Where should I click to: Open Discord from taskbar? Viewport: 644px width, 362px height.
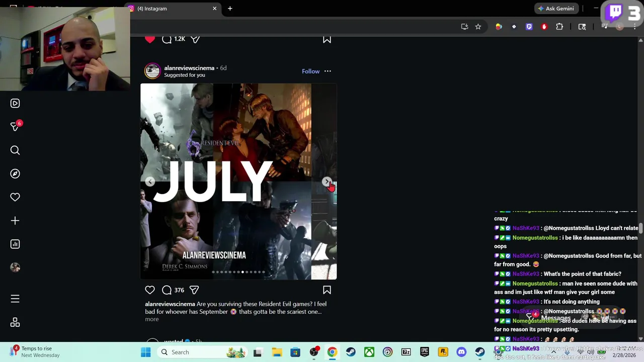461,352
